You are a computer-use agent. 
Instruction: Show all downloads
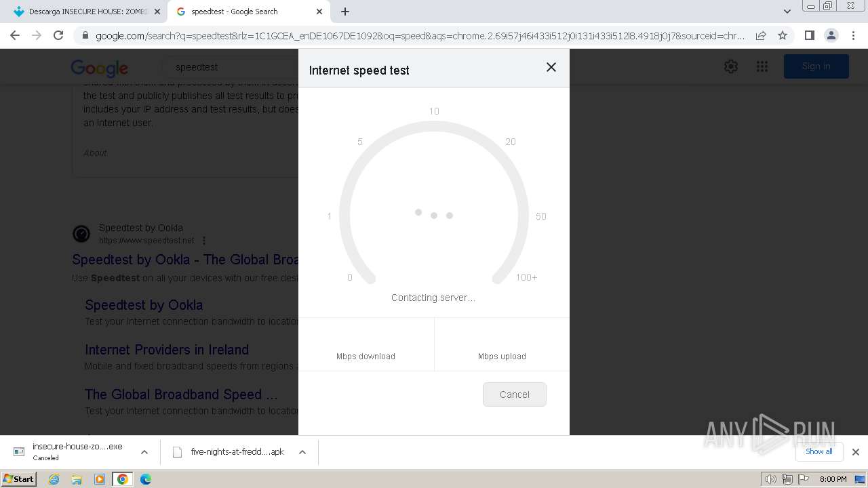[x=819, y=451]
